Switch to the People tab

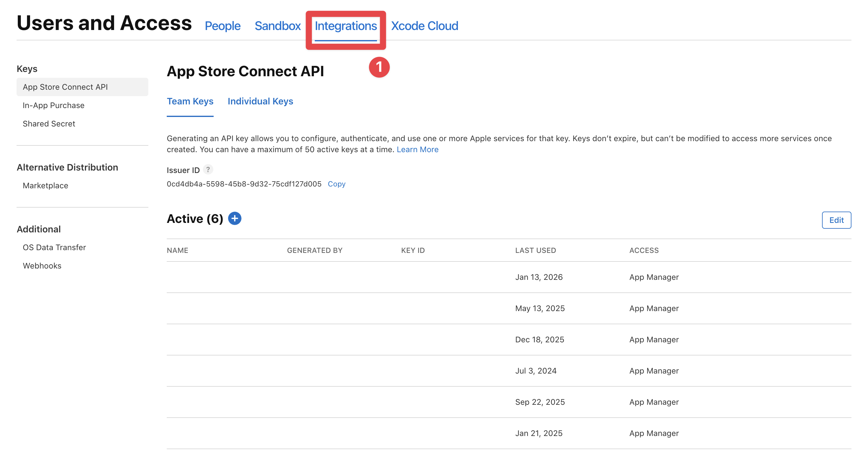[x=223, y=26]
